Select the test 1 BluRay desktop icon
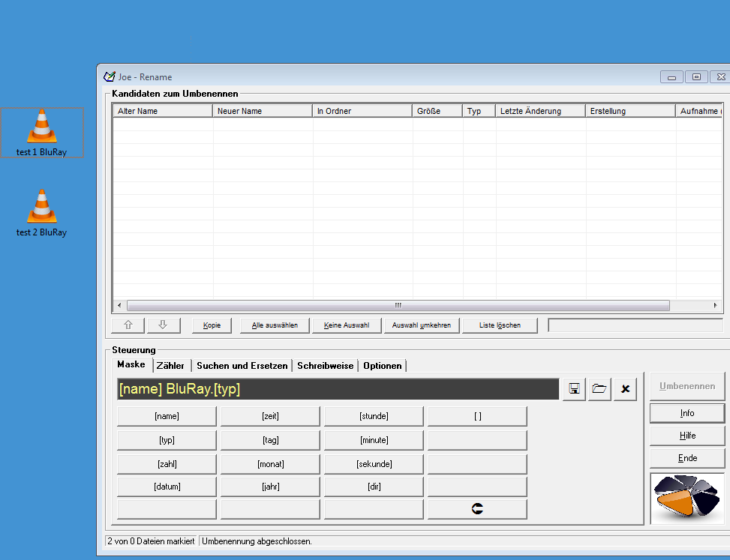 pyautogui.click(x=42, y=133)
